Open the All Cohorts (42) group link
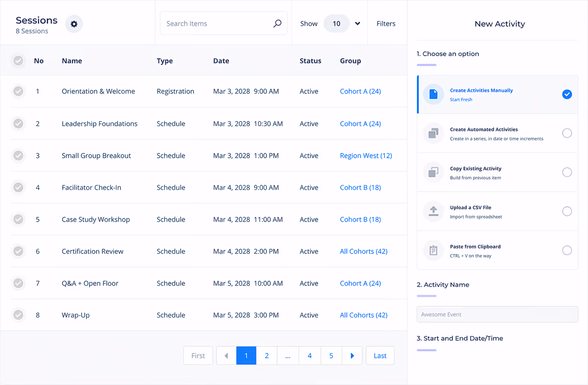 tap(363, 251)
